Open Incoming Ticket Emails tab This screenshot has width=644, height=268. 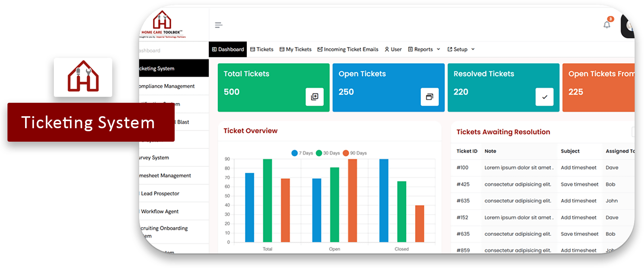(x=348, y=49)
